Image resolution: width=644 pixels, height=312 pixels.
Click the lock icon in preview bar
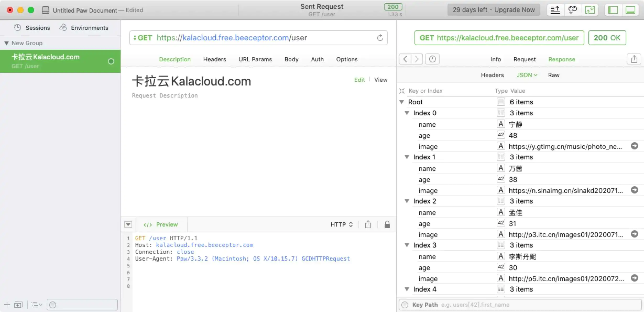tap(387, 224)
